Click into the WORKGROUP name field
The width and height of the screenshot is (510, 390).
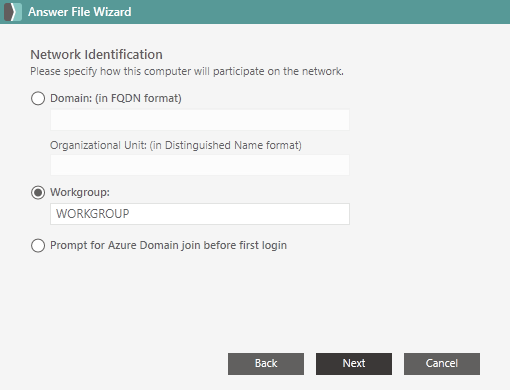pyautogui.click(x=200, y=214)
